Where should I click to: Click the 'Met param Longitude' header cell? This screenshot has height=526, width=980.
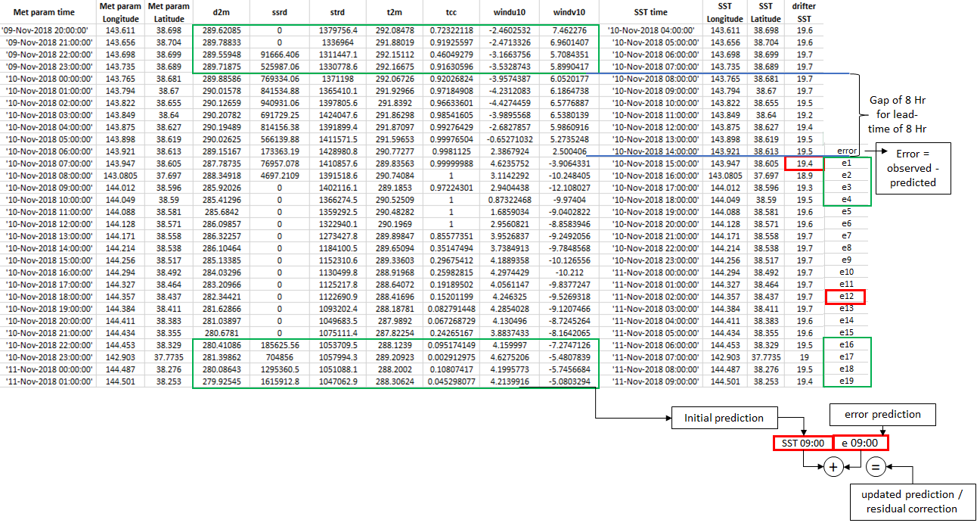tap(121, 13)
